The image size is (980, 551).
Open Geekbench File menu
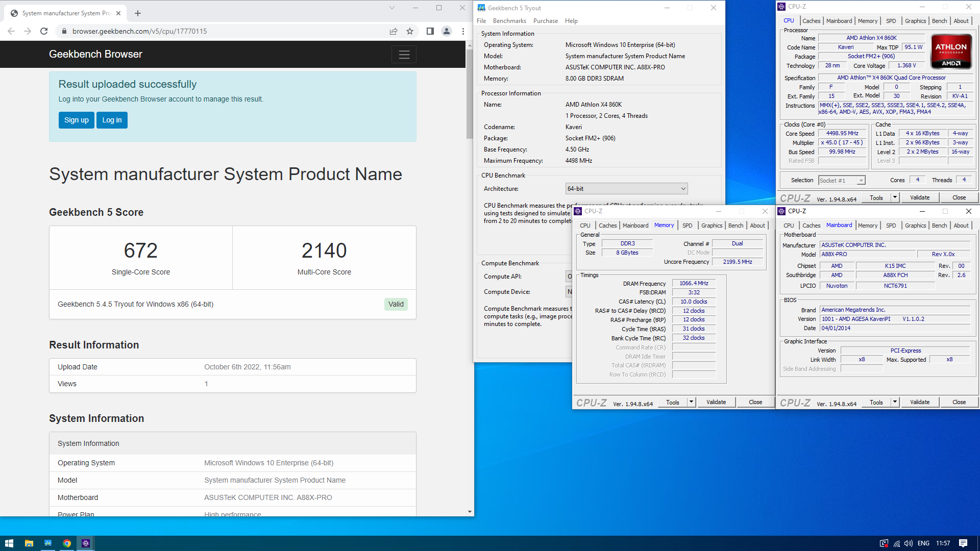tap(481, 21)
